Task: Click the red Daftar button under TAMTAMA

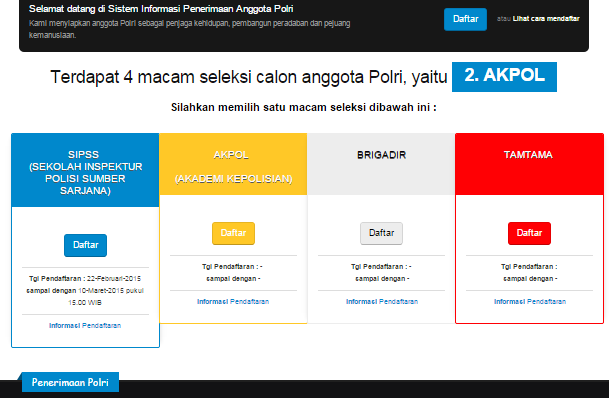Action: (x=529, y=233)
